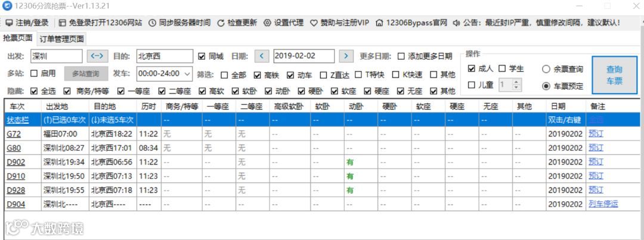Click the 儿童 count stepper
The width and height of the screenshot is (644, 240).
pyautogui.click(x=516, y=85)
